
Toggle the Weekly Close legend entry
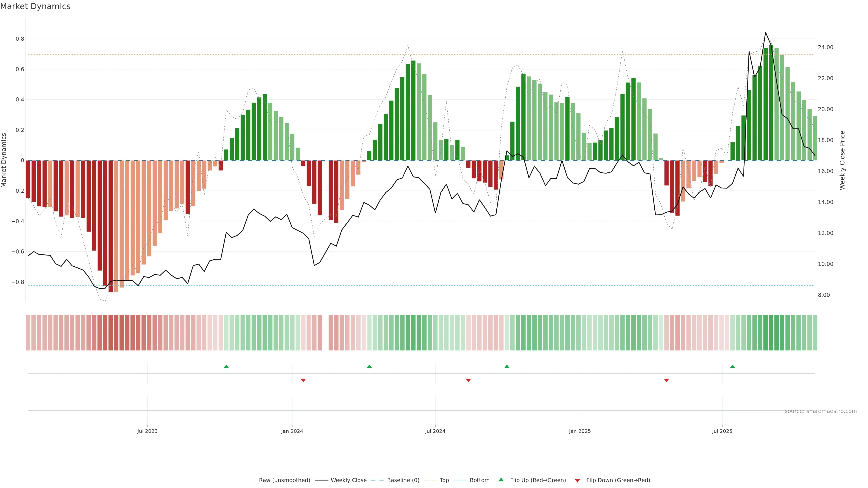348,480
